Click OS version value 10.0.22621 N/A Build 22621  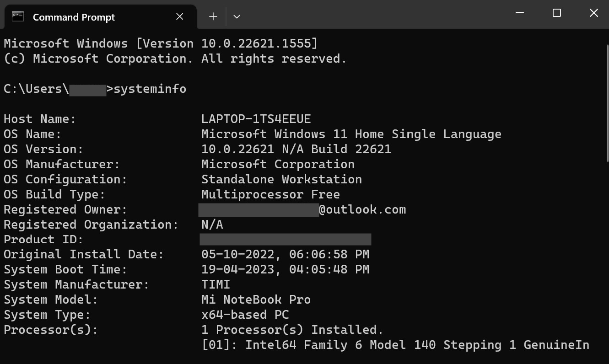pyautogui.click(x=296, y=149)
